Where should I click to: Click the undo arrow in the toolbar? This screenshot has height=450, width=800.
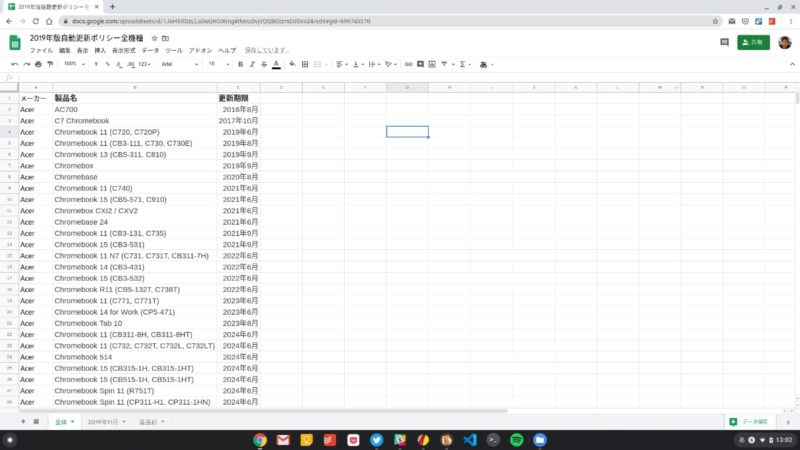pos(14,64)
